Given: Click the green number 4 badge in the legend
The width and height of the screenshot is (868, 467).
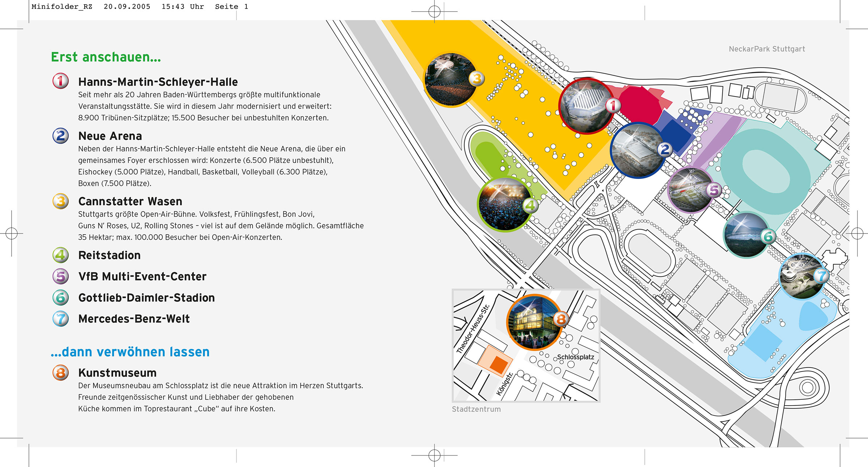Looking at the screenshot, I should coord(60,255).
